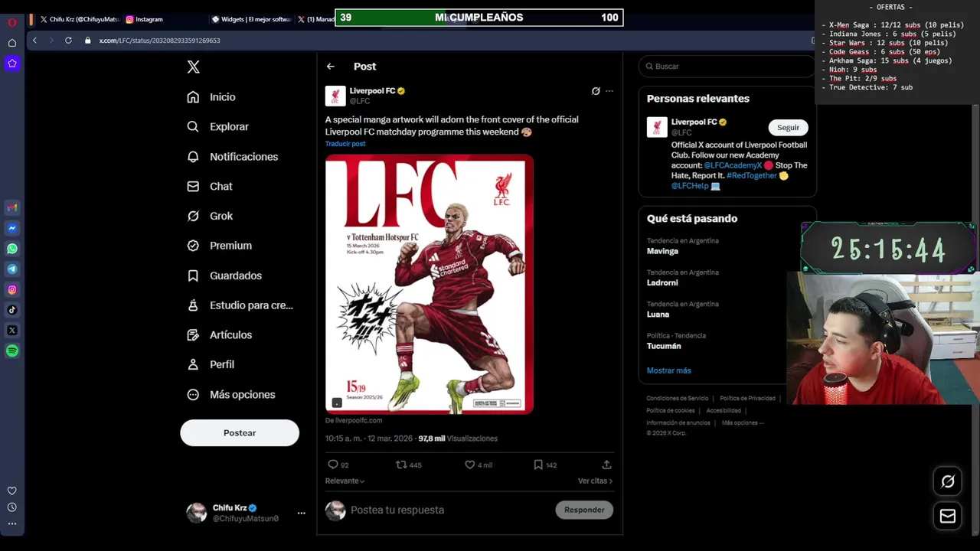This screenshot has width=980, height=551.
Task: Open TikTok in Opera sidebar
Action: click(x=12, y=310)
